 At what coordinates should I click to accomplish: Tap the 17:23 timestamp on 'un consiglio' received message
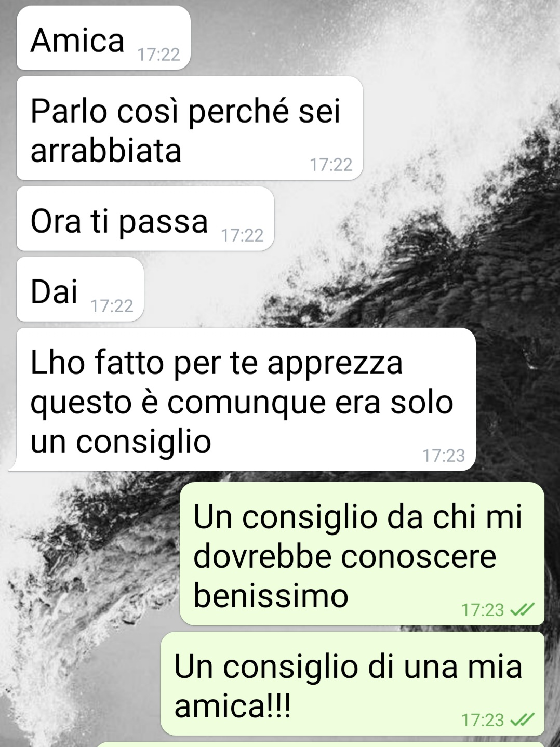(444, 456)
